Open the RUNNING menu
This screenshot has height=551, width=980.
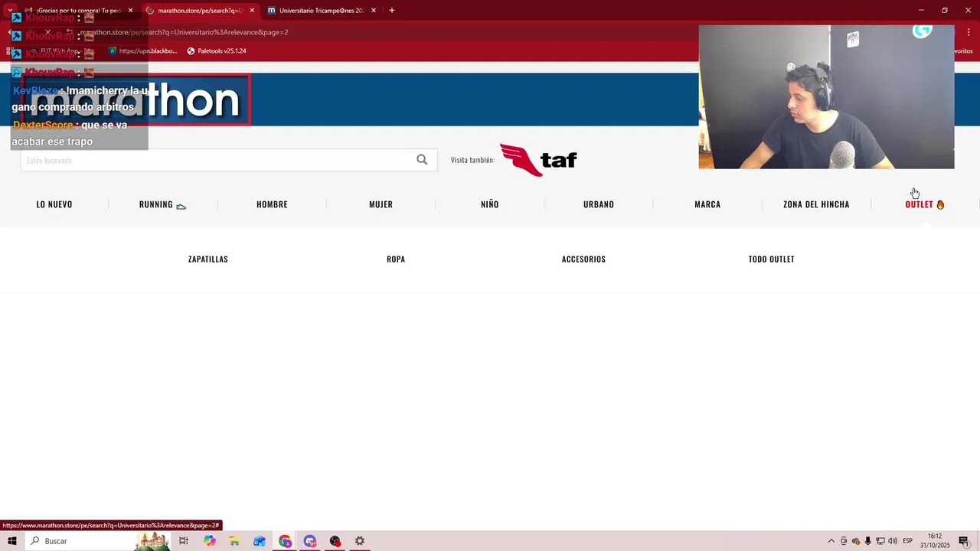(162, 204)
